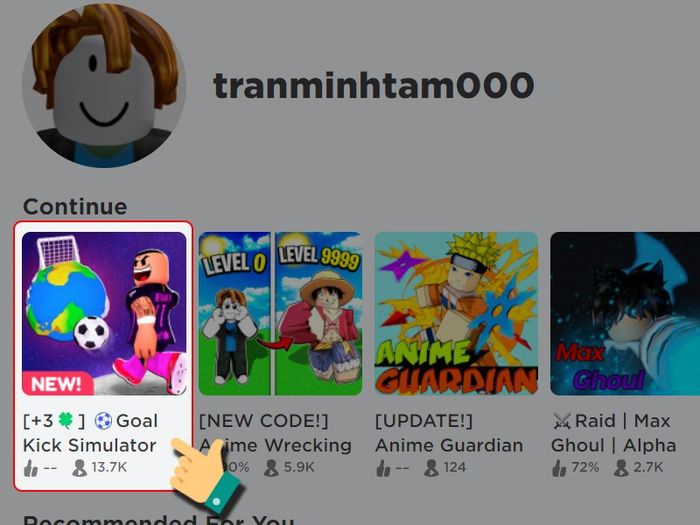Image resolution: width=700 pixels, height=525 pixels.
Task: Click the Recommended For You heading
Action: [158, 521]
